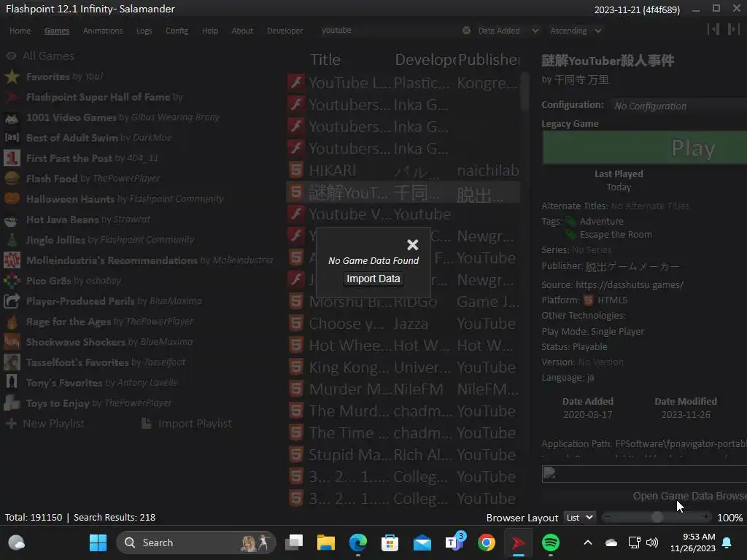Open the Pico Gr8s playlist icon
The height and width of the screenshot is (560, 747).
(12, 281)
